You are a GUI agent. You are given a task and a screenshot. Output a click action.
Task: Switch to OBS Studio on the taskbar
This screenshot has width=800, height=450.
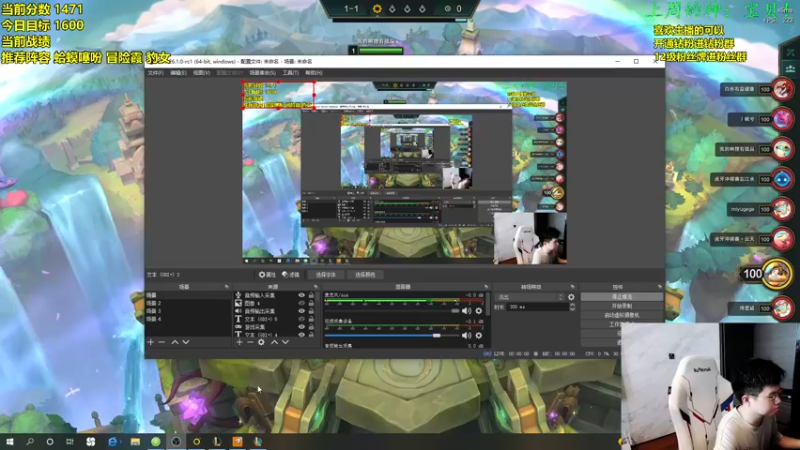176,441
